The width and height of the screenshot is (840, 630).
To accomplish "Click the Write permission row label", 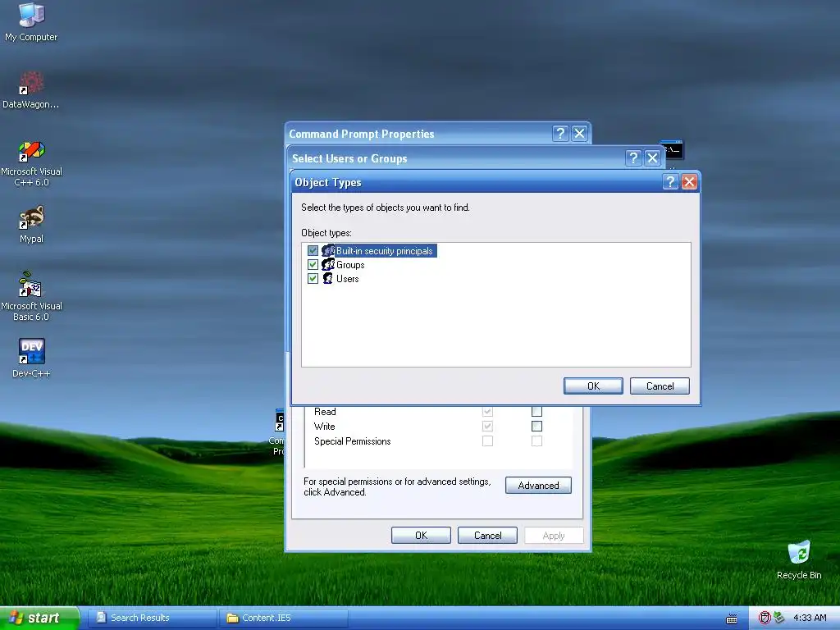I will [x=325, y=427].
